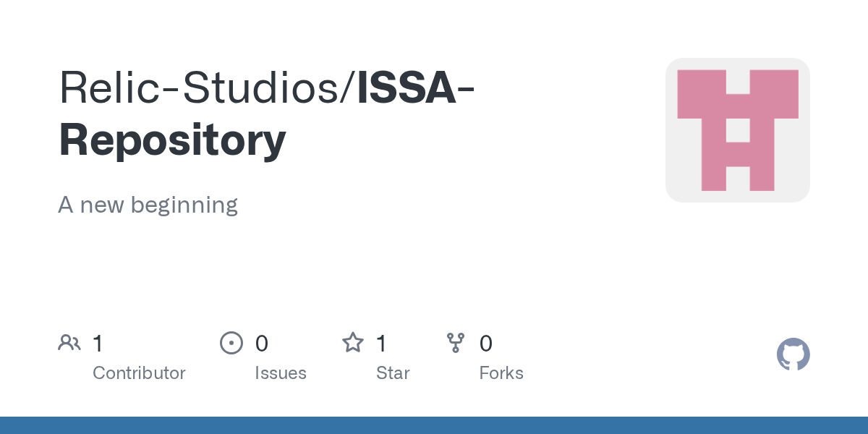Click the Contributor label

139,373
